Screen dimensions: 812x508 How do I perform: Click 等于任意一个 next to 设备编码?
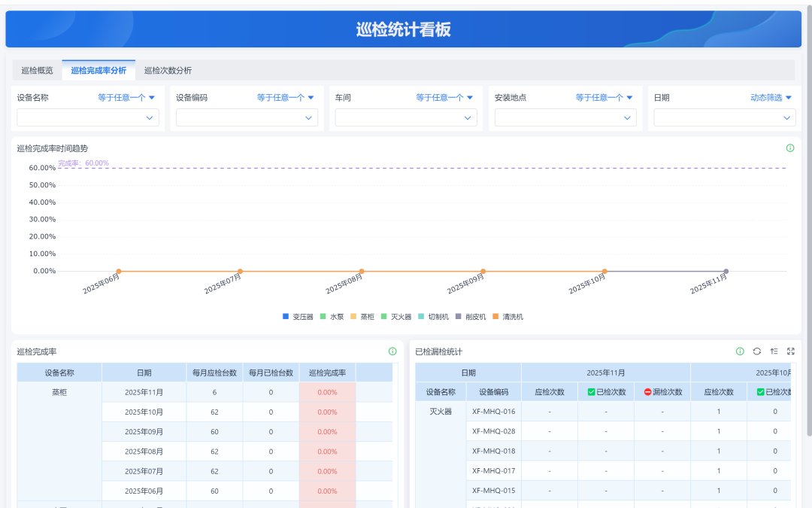coord(281,97)
